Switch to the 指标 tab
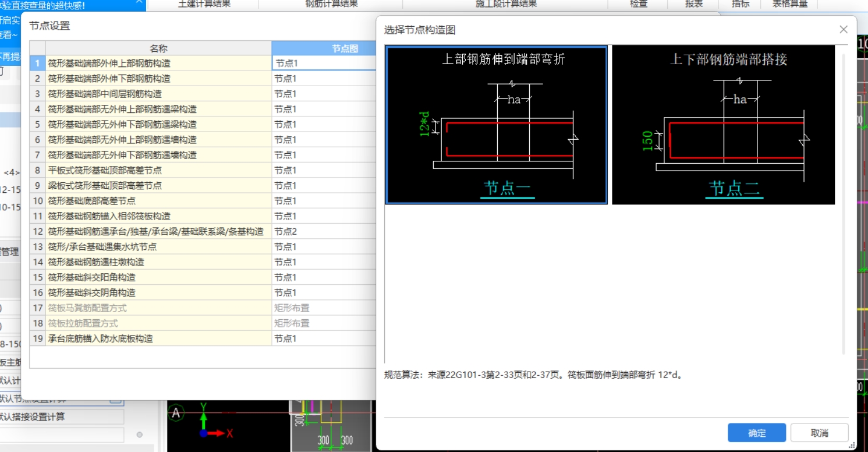Viewport: 868px width, 452px height. 741,4
